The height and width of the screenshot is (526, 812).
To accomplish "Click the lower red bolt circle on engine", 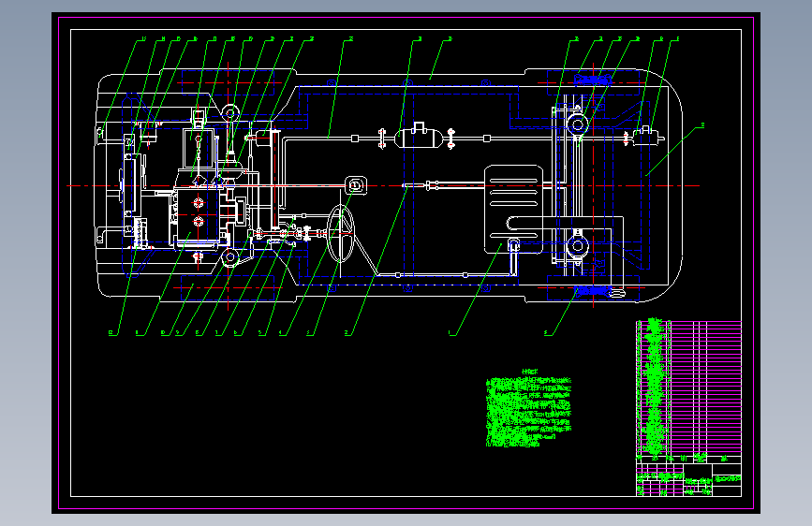I will tap(199, 222).
